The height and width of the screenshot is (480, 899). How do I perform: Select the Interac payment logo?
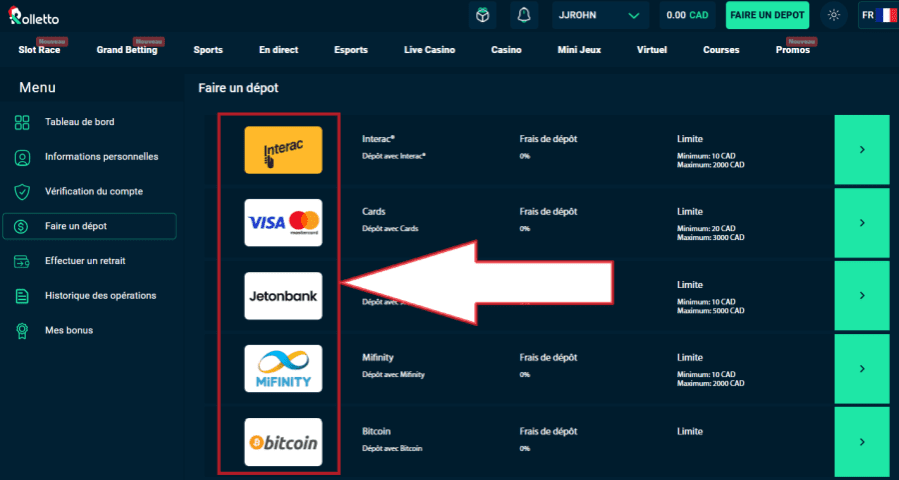pos(283,150)
